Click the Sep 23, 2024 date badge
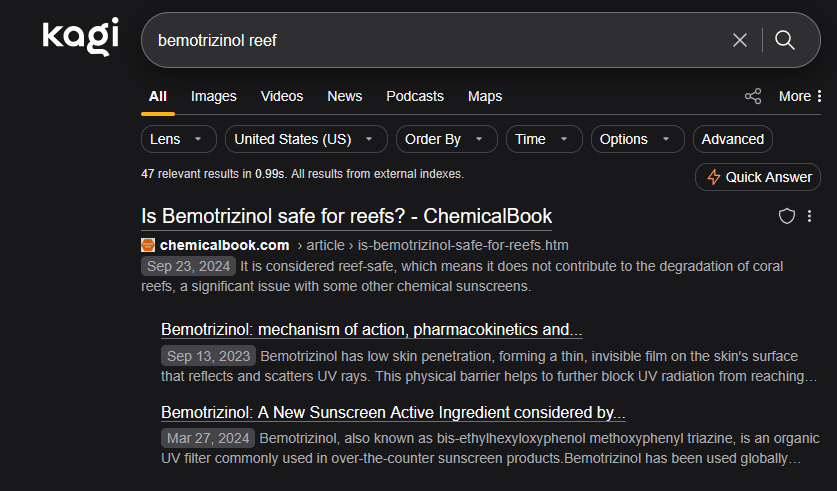This screenshot has height=491, width=837. pos(188,266)
